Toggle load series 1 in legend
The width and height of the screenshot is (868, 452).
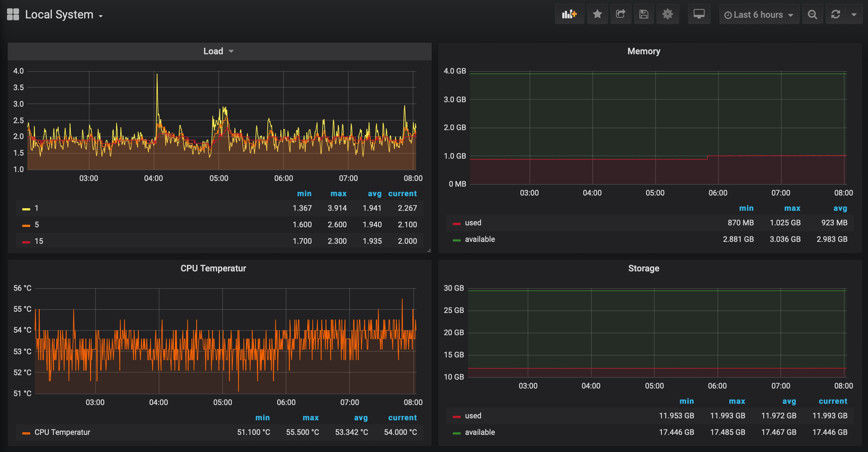[37, 209]
